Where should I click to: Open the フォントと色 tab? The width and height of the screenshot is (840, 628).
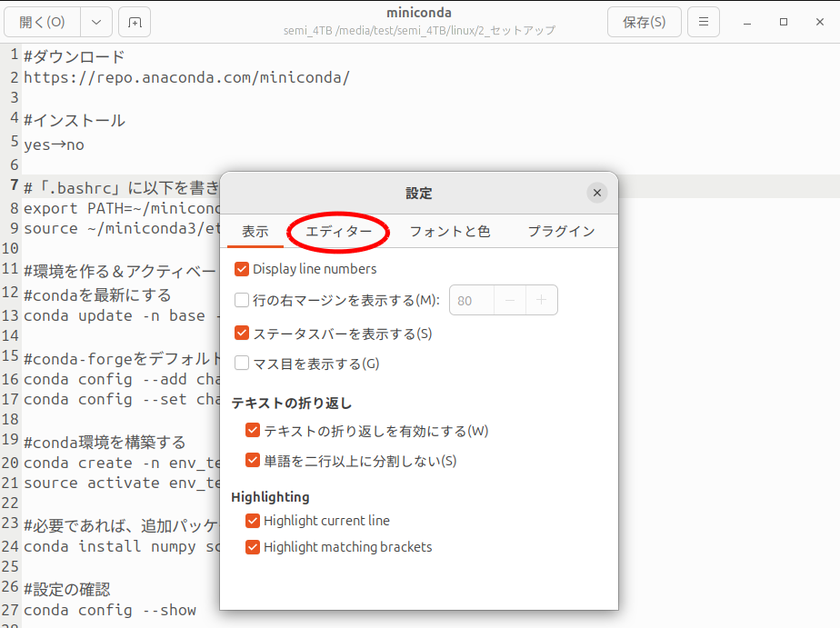450,231
